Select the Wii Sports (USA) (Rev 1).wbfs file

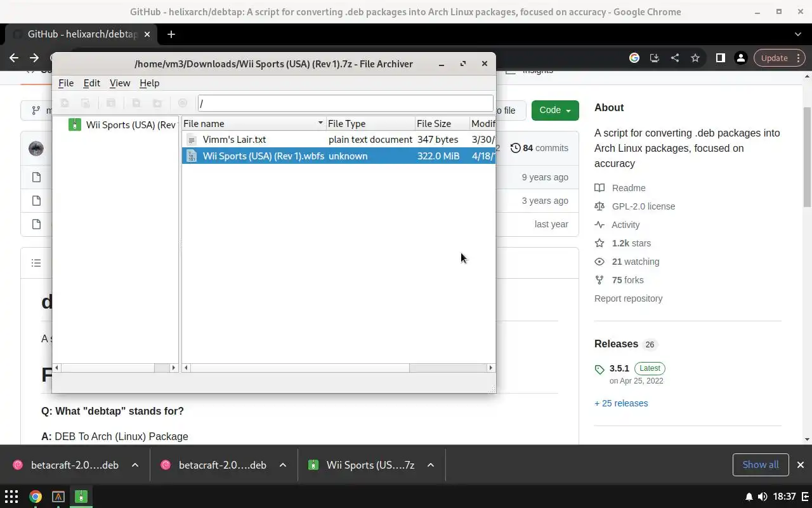[339, 156]
